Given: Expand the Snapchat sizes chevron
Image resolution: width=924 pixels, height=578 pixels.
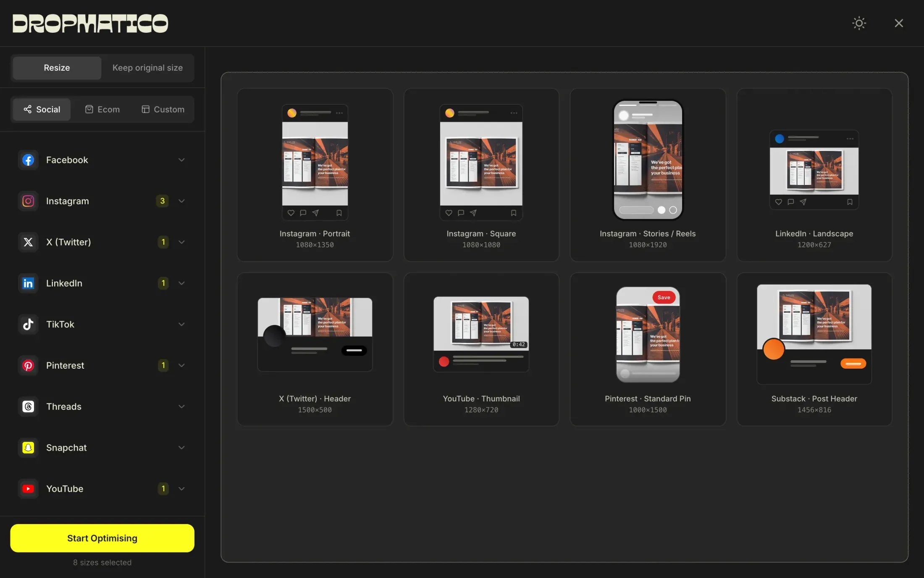Looking at the screenshot, I should (x=181, y=448).
